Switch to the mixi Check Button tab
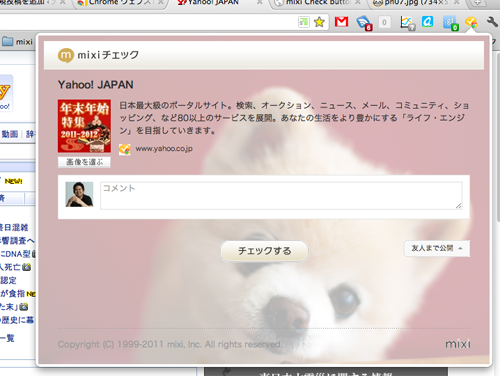Image resolution: width=500 pixels, height=376 pixels. [317, 3]
